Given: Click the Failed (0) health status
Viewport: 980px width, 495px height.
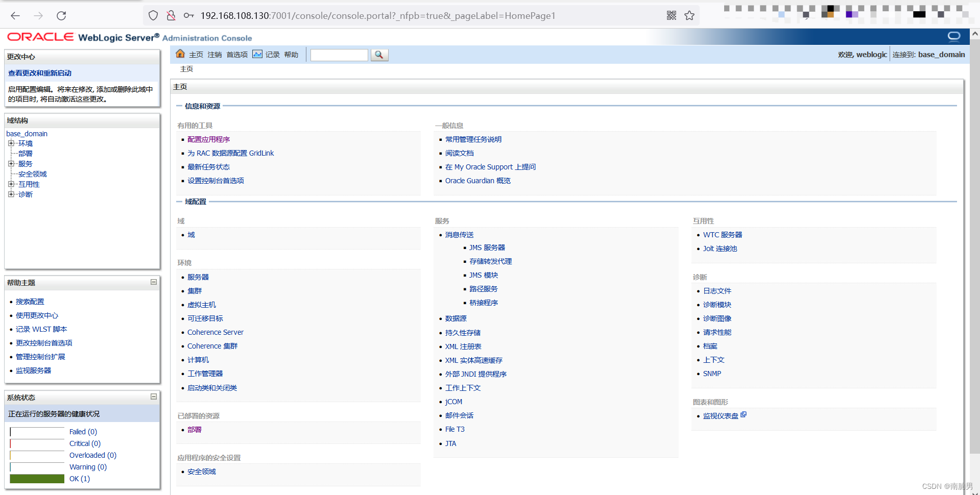Looking at the screenshot, I should point(83,432).
